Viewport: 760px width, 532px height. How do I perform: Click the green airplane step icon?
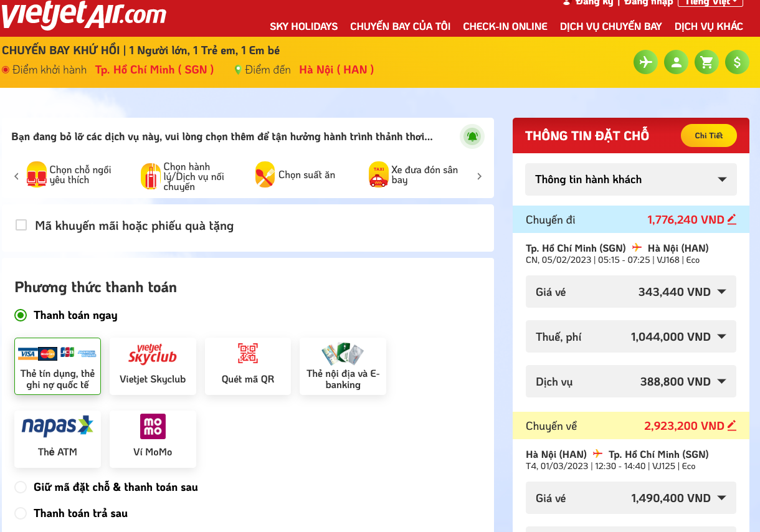646,62
